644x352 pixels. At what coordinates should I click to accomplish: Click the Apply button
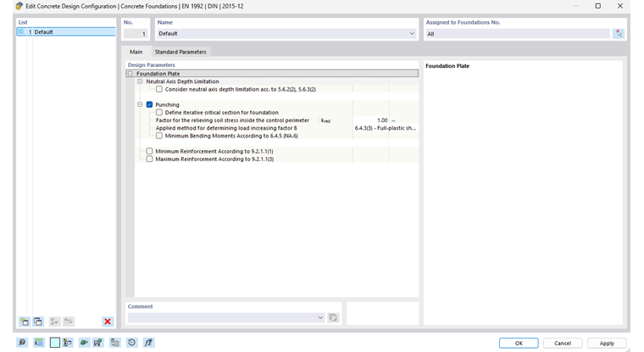(607, 344)
